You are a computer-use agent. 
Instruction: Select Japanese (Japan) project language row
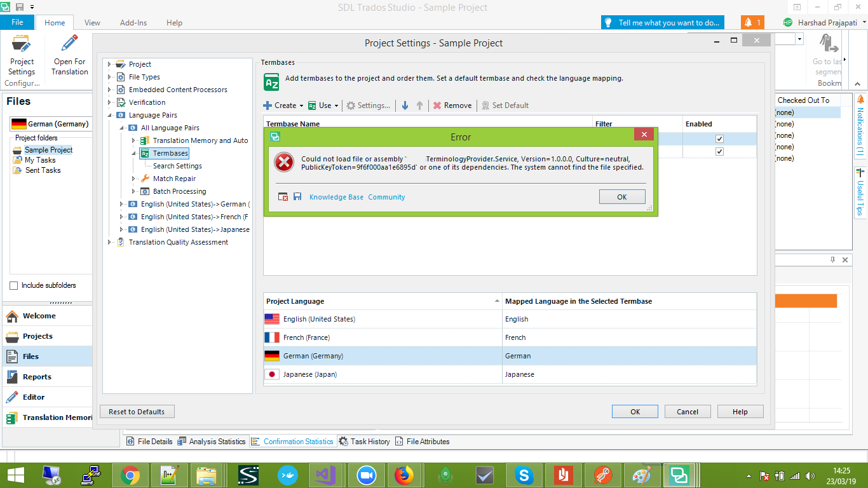[x=381, y=374]
